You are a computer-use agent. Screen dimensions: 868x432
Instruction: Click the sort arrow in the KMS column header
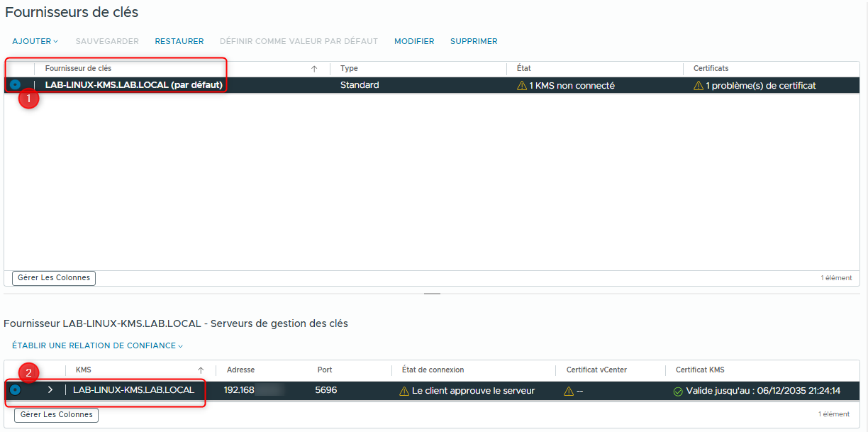coord(201,370)
